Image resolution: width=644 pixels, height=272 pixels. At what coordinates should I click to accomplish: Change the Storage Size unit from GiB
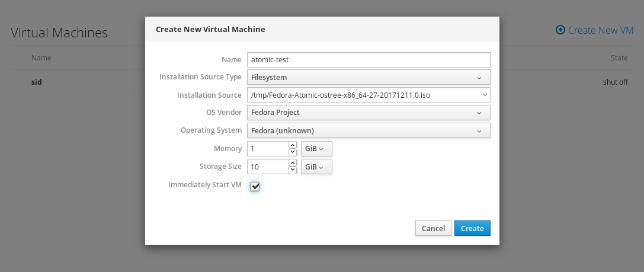316,167
